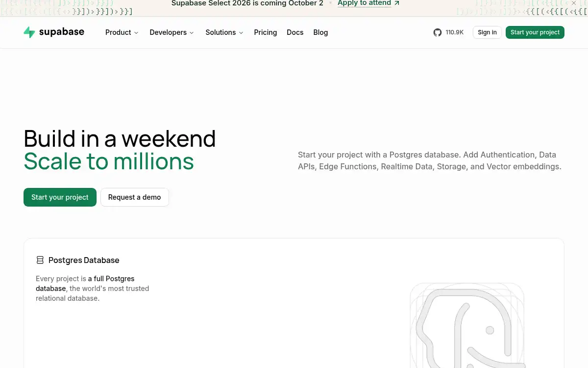
Task: Click the 'Scale to millions' green heading
Action: coord(109,161)
